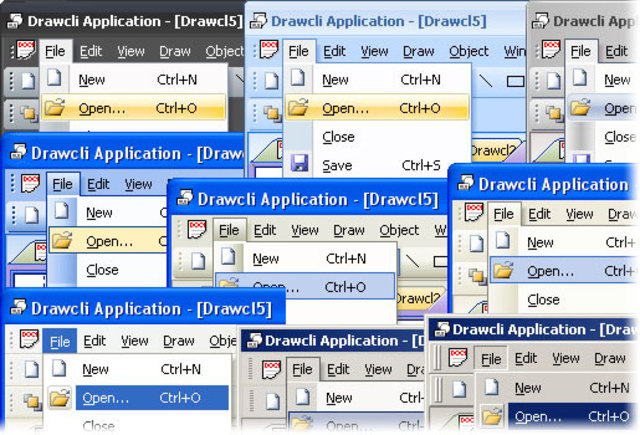Choose New in the black-themed window's File menu
Viewport: 640px width, 435px height.
click(134, 80)
